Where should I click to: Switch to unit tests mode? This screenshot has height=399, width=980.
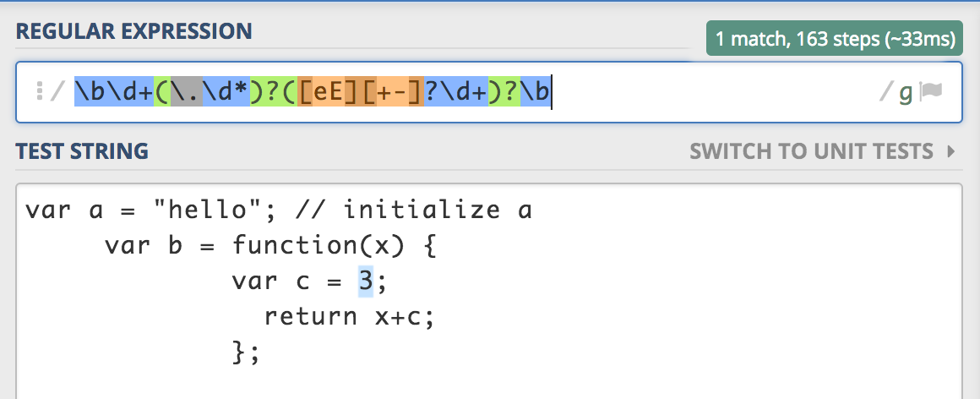[811, 152]
